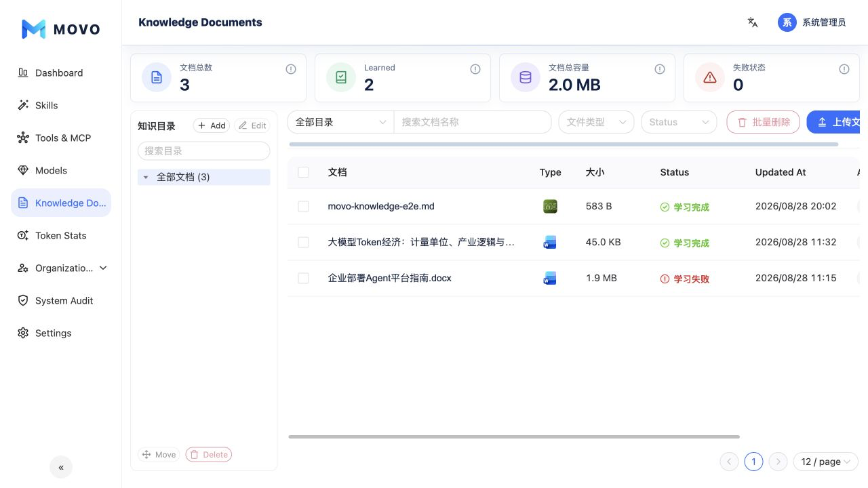Toggle the select-all checkbox in table header
868x488 pixels.
click(303, 172)
